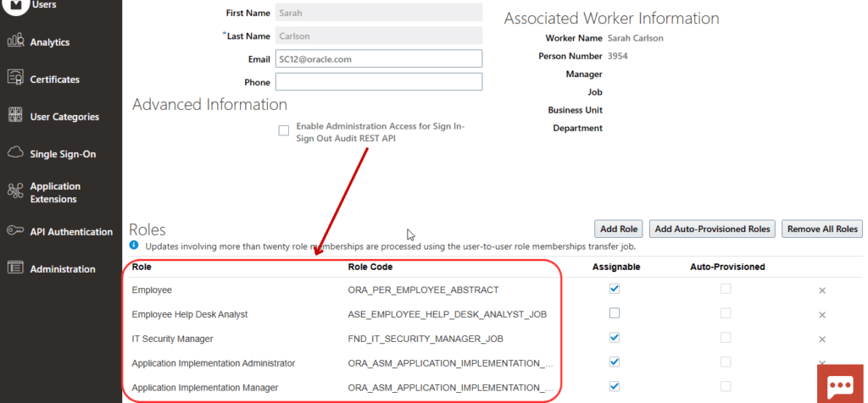Click the User Categories icon

tap(15, 115)
